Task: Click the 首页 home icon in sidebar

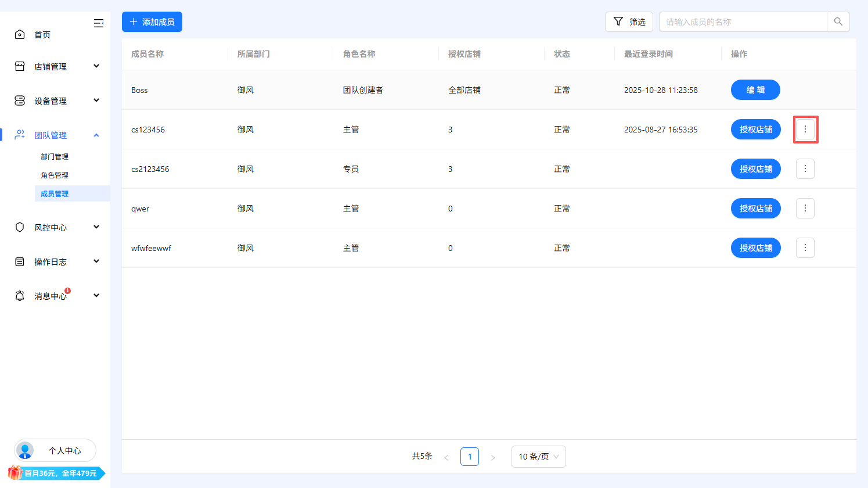Action: point(19,34)
